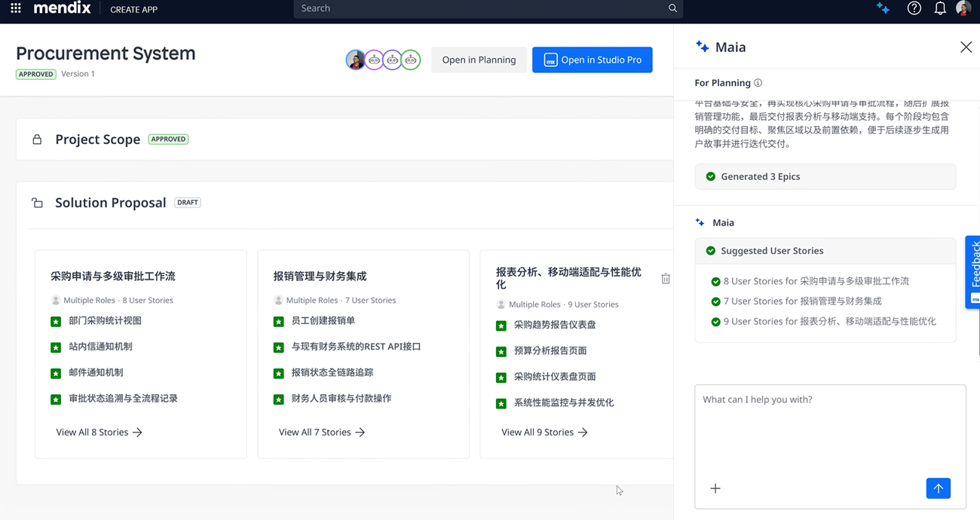The width and height of the screenshot is (980, 520).
Task: Open the 采购申请与多级审批工作流 epic title
Action: pos(113,276)
